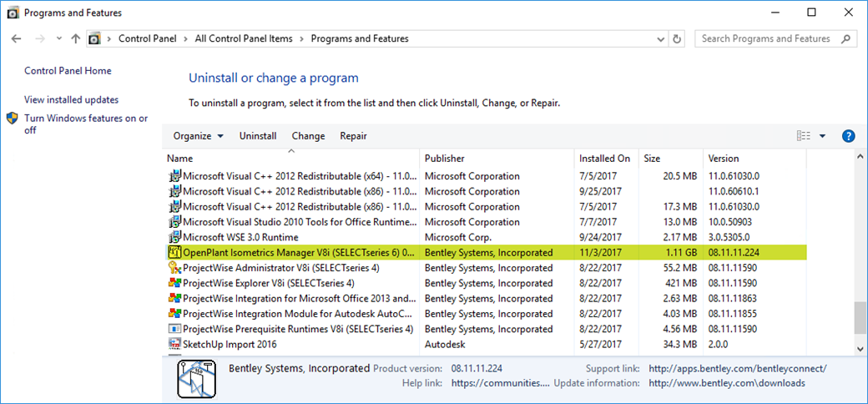Sort the list by Publisher column header
868x404 pixels.
click(445, 159)
